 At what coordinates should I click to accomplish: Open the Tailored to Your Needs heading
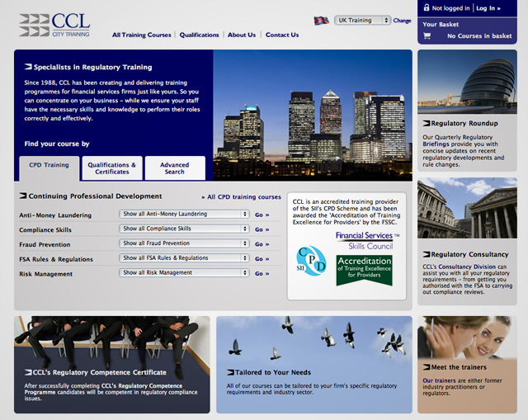click(273, 372)
